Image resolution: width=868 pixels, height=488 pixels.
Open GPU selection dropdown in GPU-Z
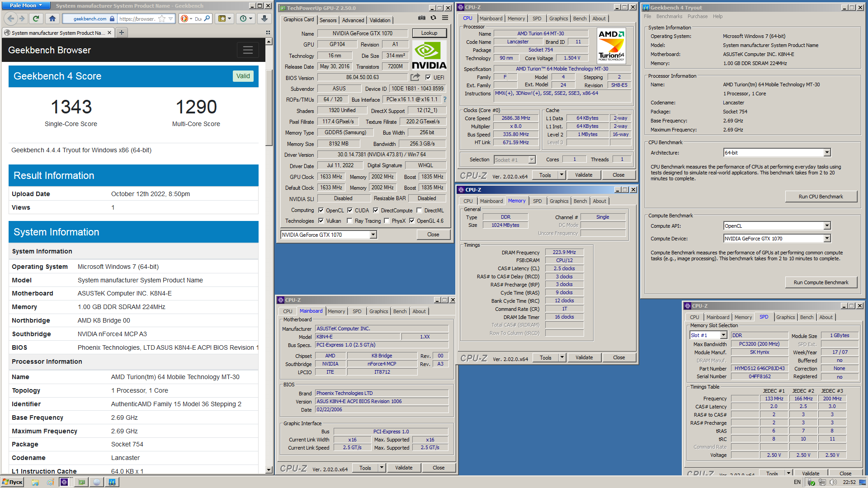point(373,235)
